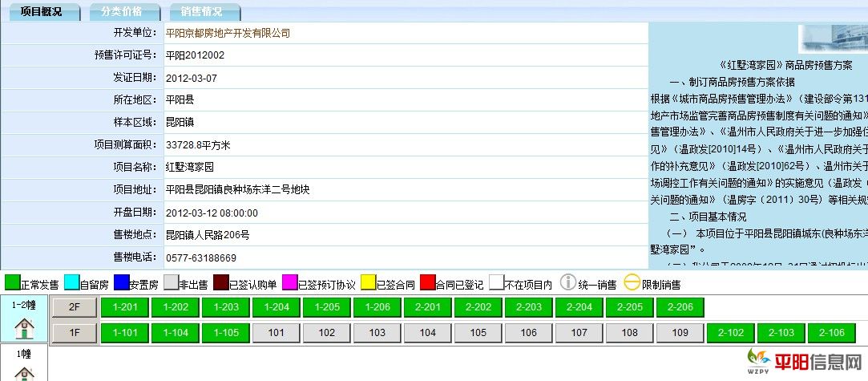Open unit 1-202

pyautogui.click(x=176, y=307)
